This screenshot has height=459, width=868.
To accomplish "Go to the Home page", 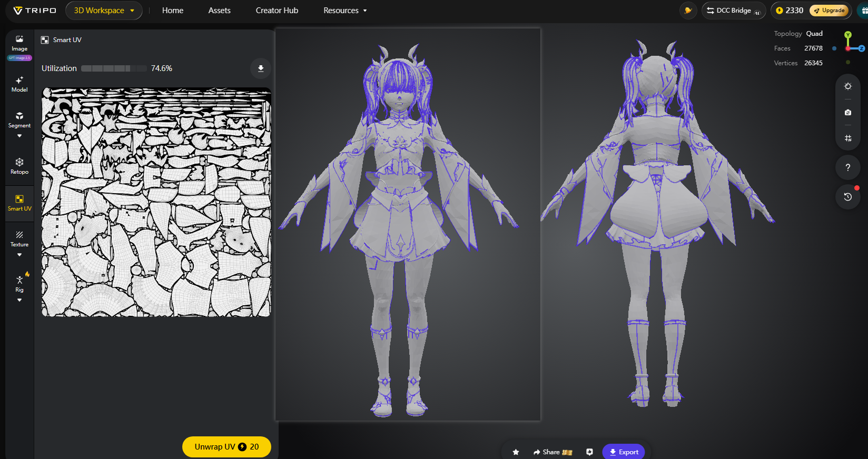I will (173, 11).
